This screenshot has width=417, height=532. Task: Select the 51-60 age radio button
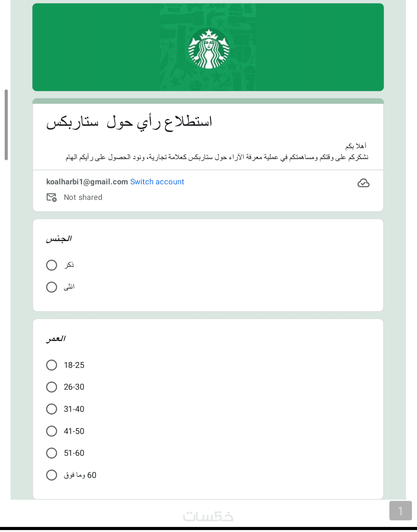[x=52, y=453]
